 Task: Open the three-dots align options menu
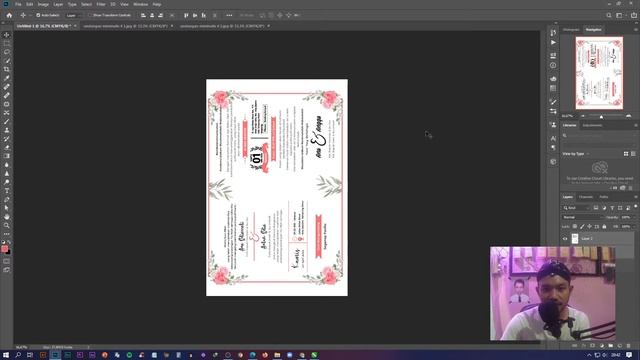click(229, 15)
